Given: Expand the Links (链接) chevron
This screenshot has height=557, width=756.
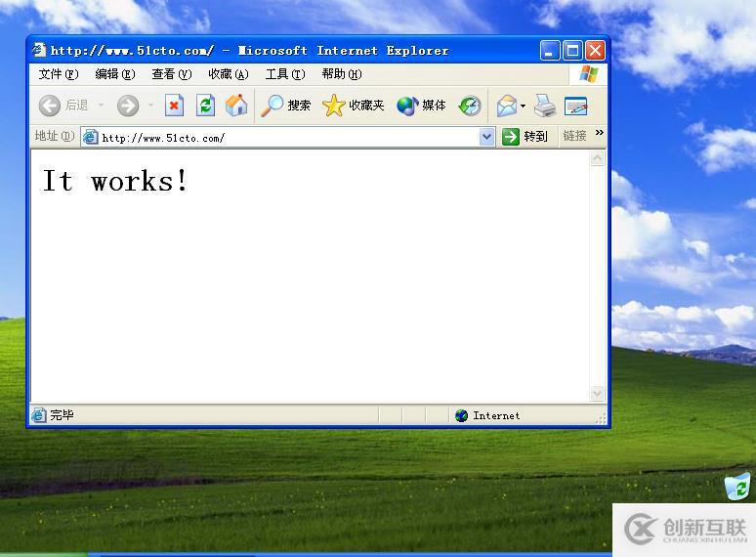Looking at the screenshot, I should 600,133.
